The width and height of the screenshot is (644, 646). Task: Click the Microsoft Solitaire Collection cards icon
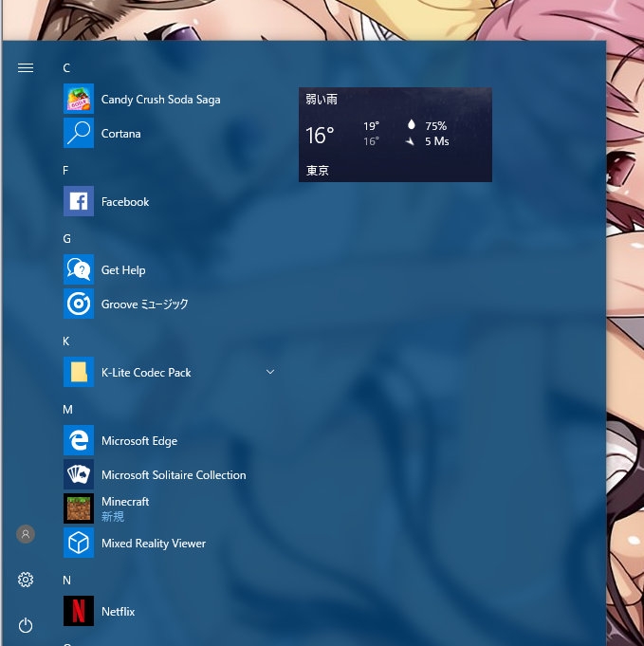(79, 474)
